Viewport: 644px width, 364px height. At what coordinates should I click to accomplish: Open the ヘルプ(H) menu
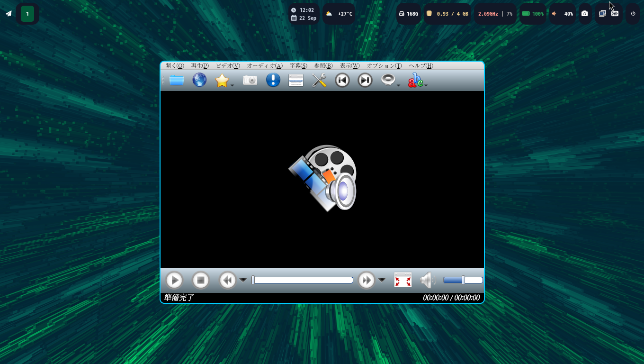421,66
